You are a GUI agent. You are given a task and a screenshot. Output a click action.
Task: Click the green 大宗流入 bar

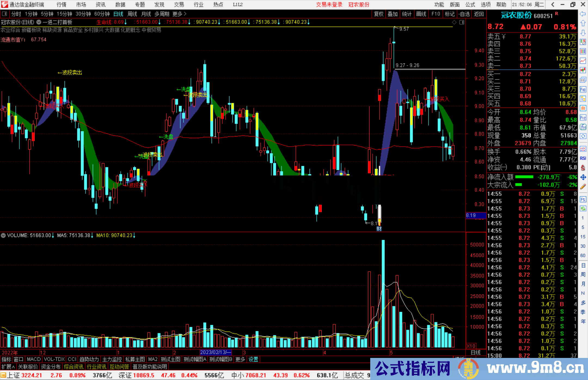tap(519, 185)
